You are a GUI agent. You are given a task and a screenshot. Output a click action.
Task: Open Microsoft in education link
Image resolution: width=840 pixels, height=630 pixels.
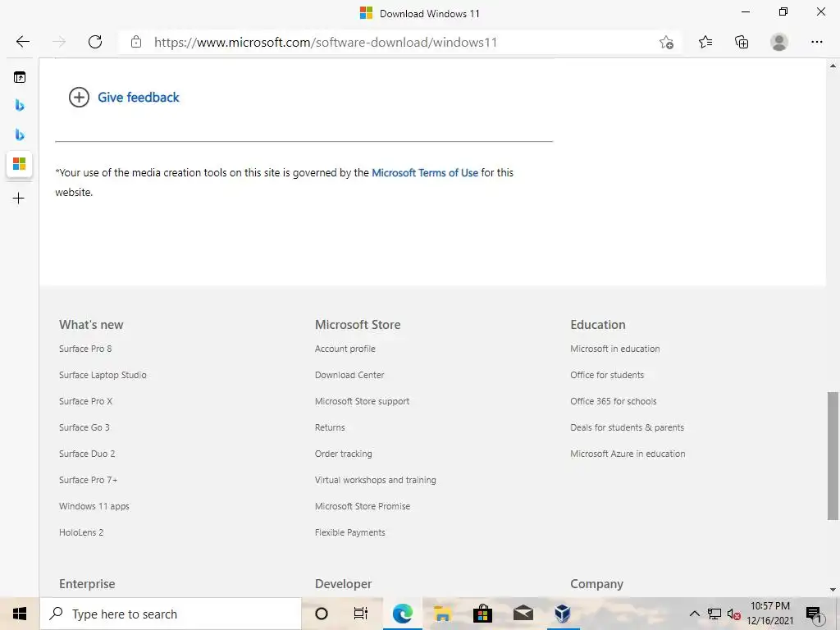pyautogui.click(x=615, y=349)
